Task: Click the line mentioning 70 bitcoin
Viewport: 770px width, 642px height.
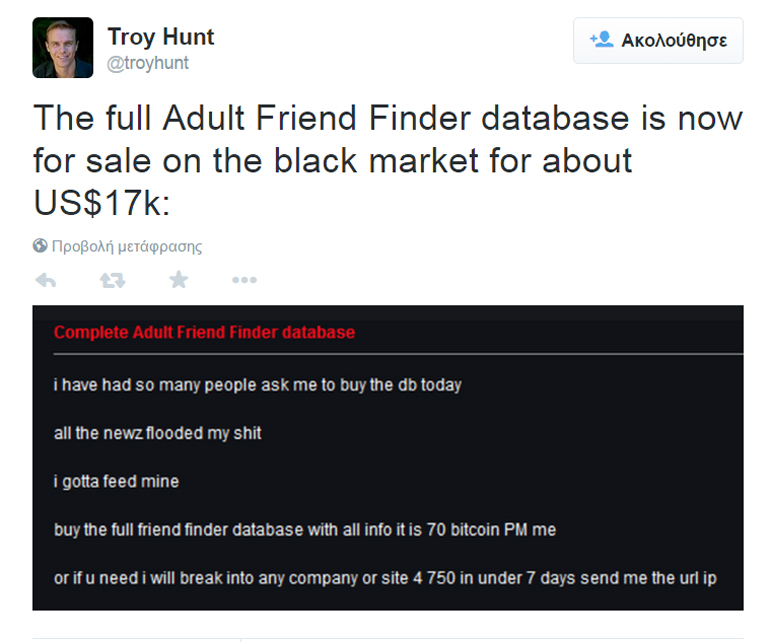Action: [x=304, y=530]
